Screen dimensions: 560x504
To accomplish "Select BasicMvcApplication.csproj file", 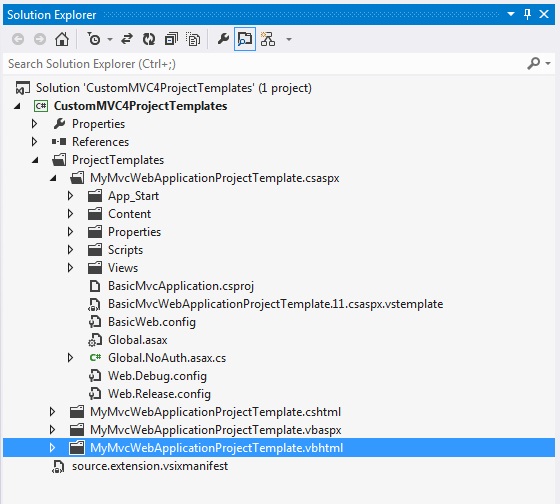I will (181, 286).
